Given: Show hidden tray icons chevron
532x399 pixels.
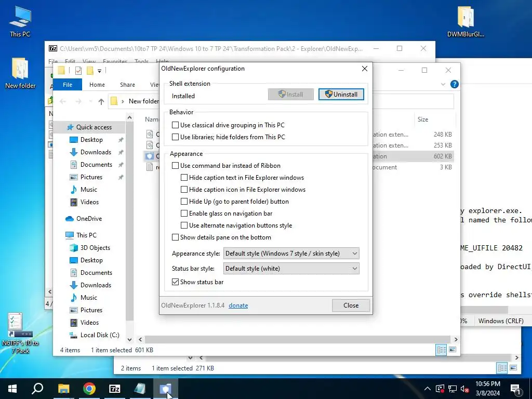Looking at the screenshot, I should click(428, 389).
